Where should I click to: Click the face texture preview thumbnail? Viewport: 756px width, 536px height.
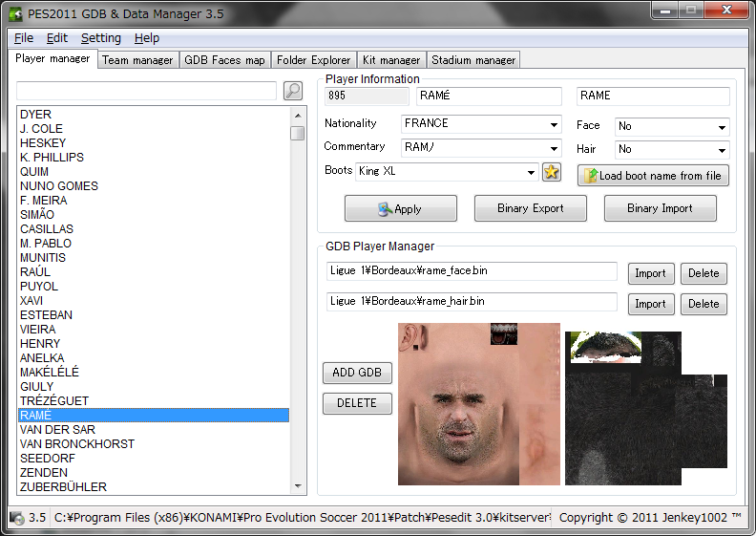coord(478,403)
